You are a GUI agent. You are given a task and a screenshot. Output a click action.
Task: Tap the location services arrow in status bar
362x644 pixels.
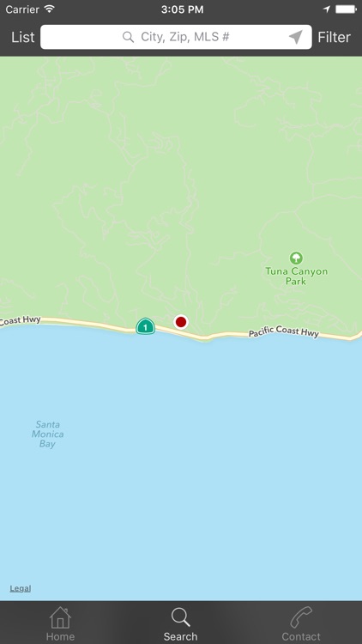tap(326, 9)
